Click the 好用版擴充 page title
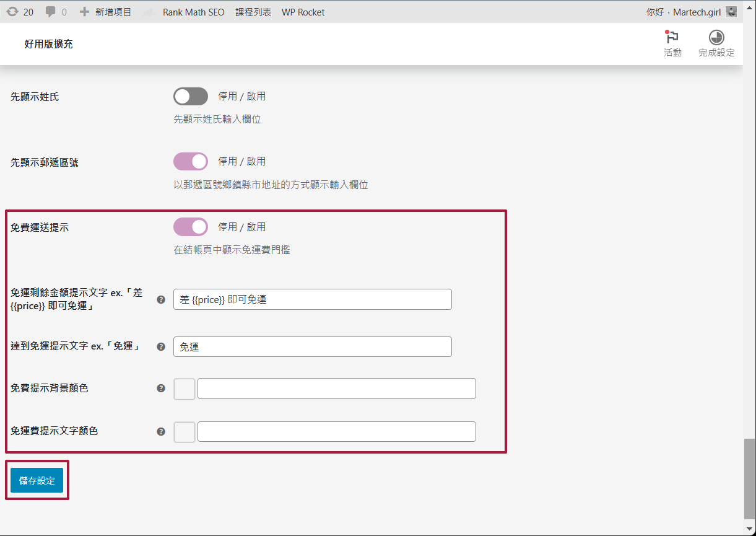 click(x=49, y=44)
